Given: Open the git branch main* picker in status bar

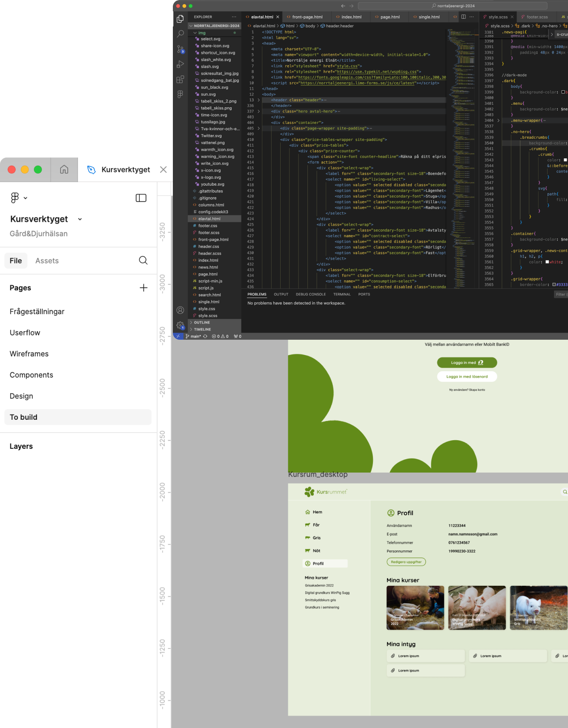Looking at the screenshot, I should [x=193, y=336].
